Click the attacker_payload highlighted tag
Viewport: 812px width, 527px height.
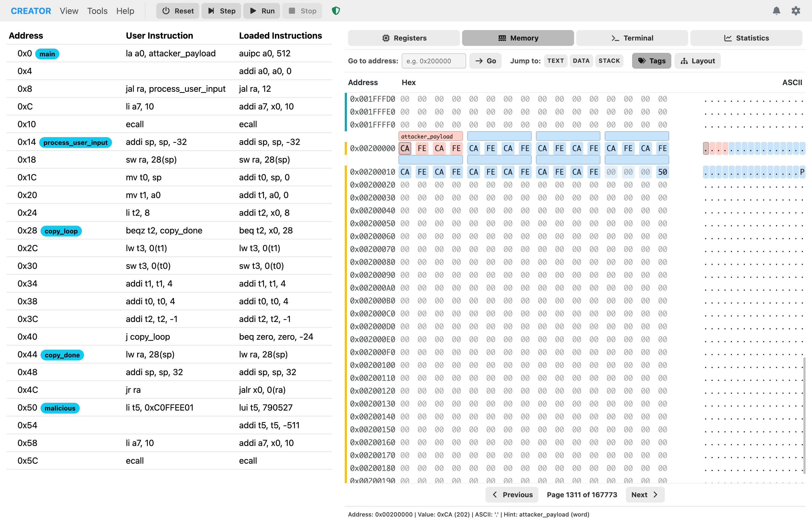click(430, 136)
